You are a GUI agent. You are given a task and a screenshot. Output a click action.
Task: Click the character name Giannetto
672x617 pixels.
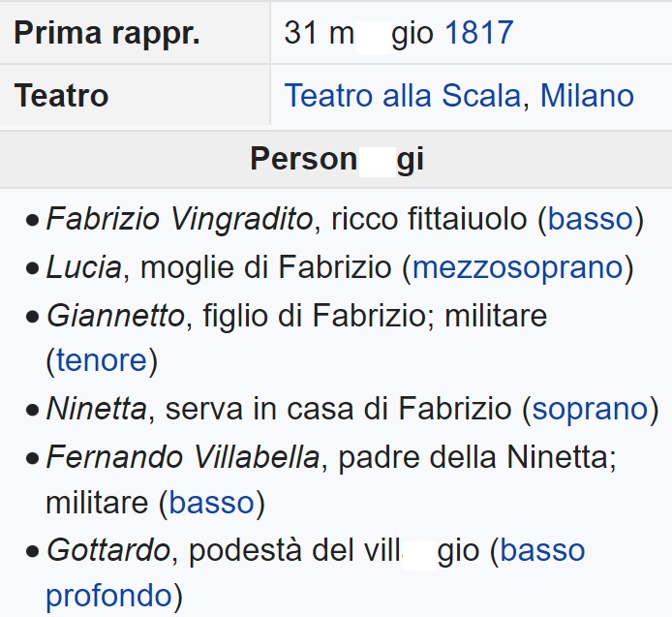tap(114, 315)
